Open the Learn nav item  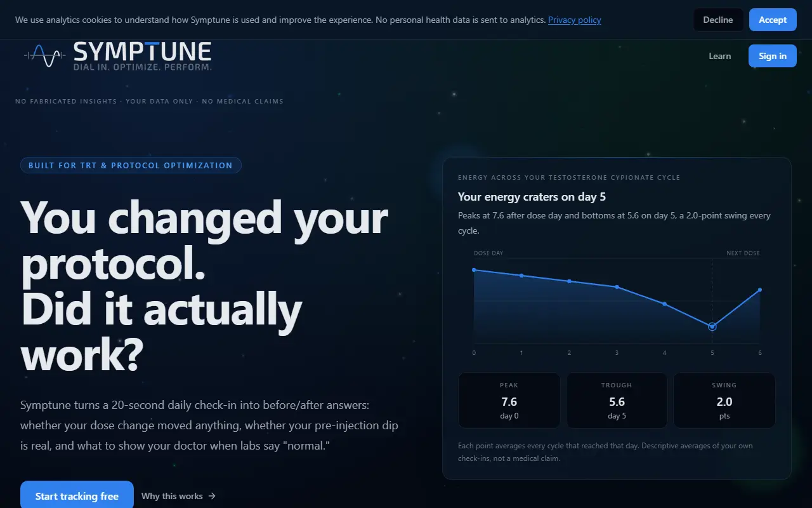tap(719, 56)
